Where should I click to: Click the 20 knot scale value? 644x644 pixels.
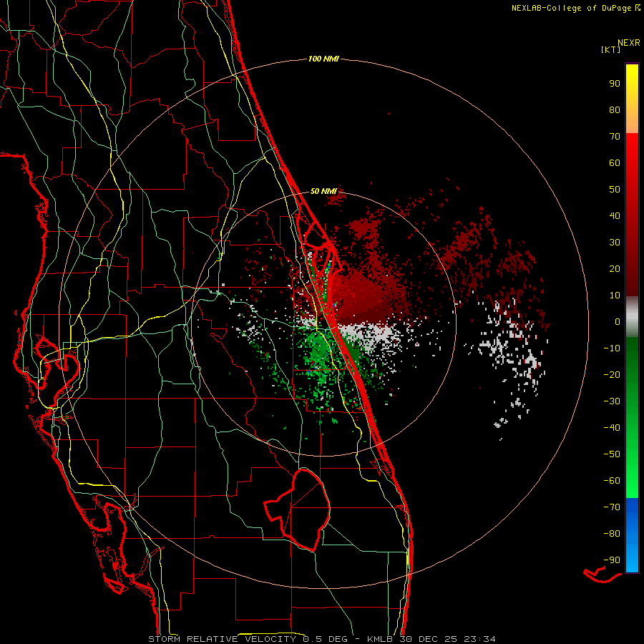click(615, 268)
